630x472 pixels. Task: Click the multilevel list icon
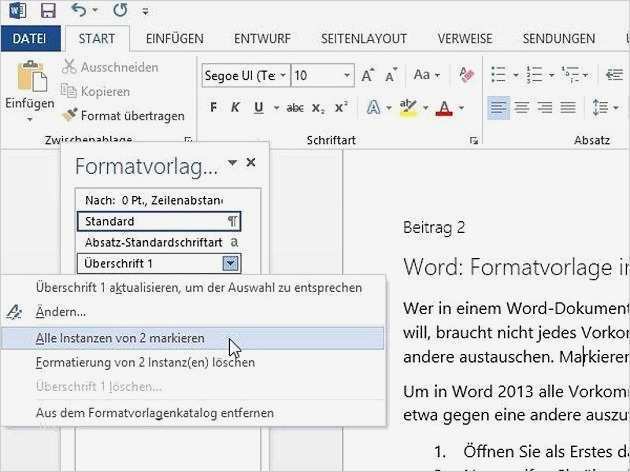tap(571, 75)
